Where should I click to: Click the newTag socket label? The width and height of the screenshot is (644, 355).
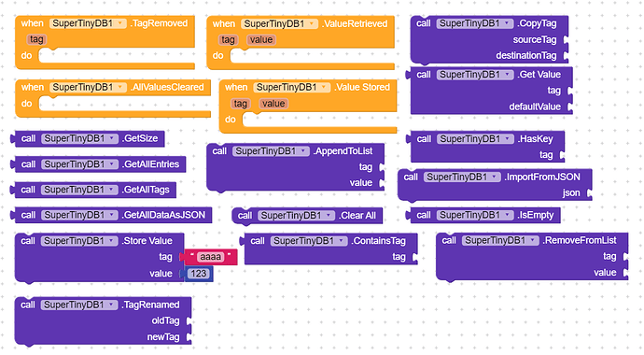tap(163, 337)
